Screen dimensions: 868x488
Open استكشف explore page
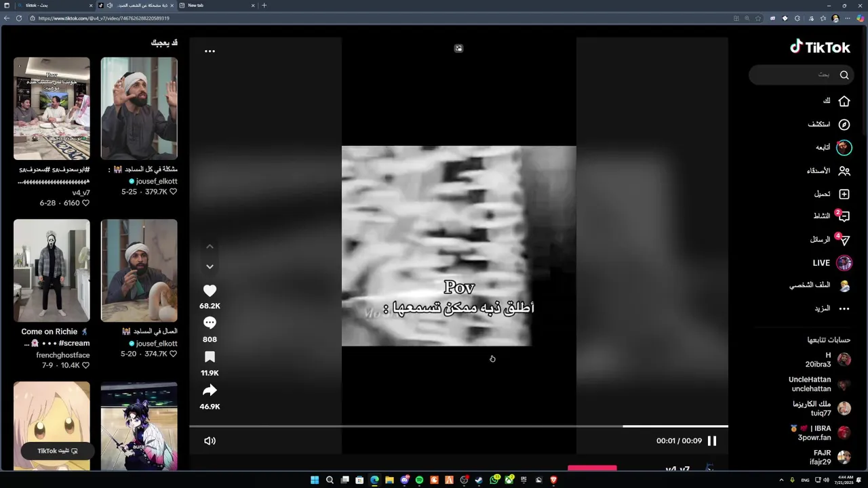tap(827, 125)
